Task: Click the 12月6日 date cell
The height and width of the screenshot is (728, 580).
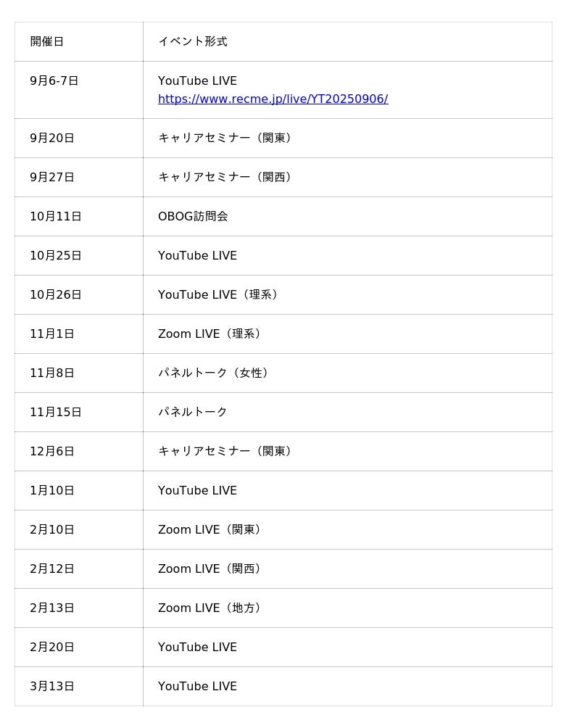Action: pos(78,451)
